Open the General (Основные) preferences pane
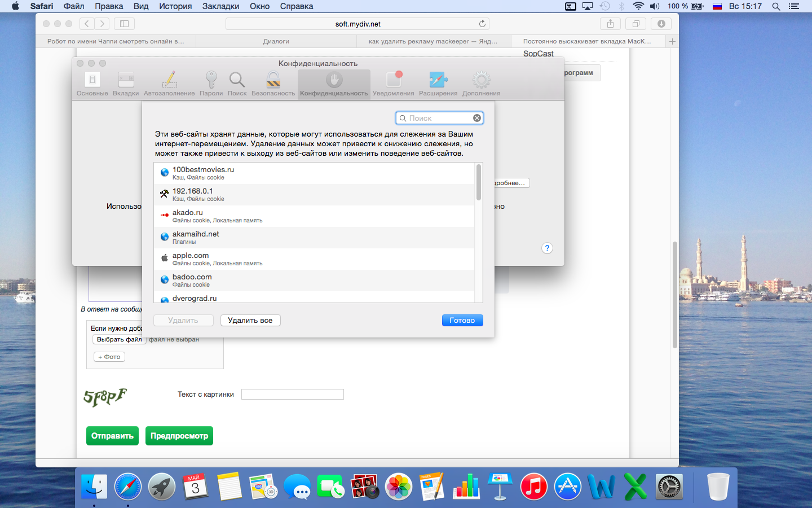812x508 pixels. [x=92, y=84]
